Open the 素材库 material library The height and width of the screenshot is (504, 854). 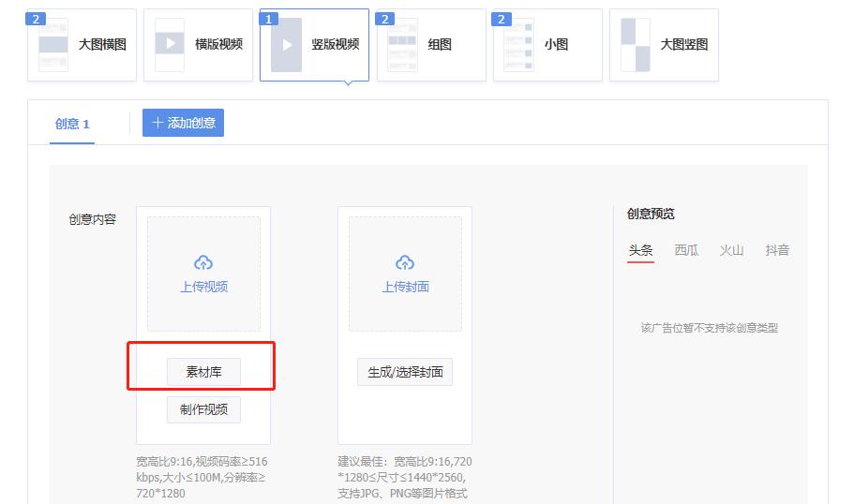[203, 372]
